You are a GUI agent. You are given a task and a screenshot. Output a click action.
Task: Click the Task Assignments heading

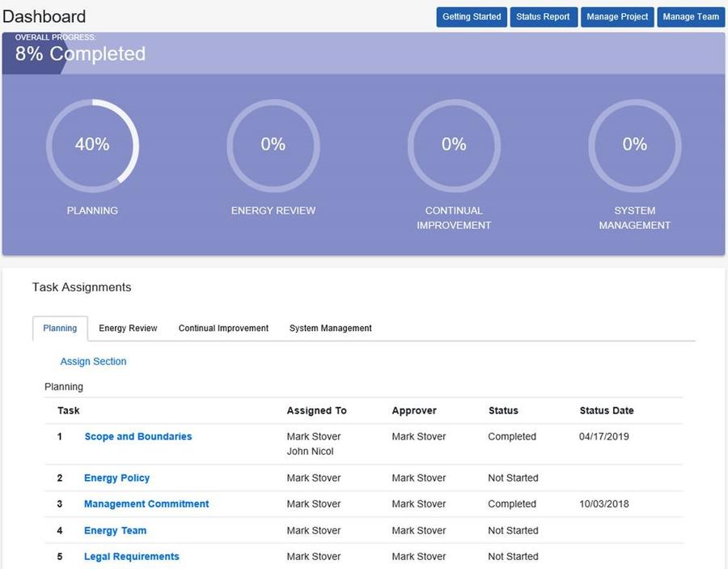coord(82,287)
